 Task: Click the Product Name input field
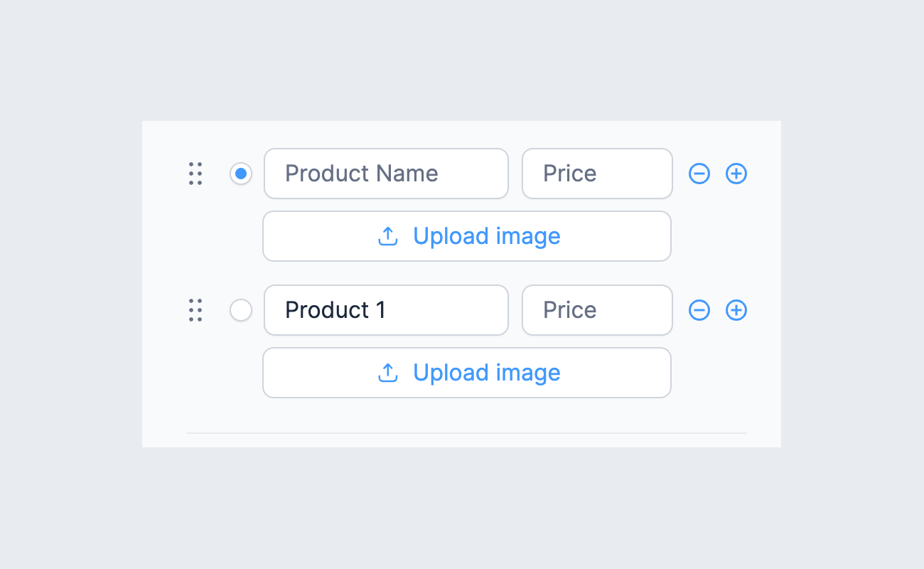click(x=386, y=174)
